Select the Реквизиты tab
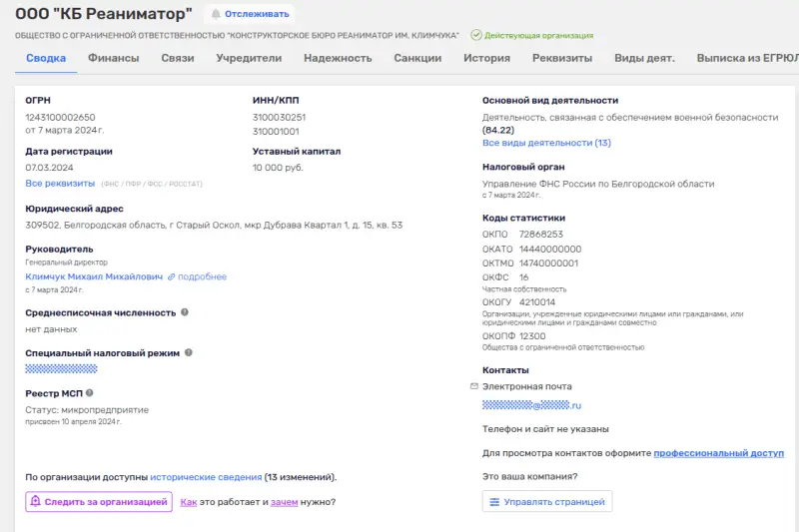Screen dimensions: 799x532 point(562,58)
